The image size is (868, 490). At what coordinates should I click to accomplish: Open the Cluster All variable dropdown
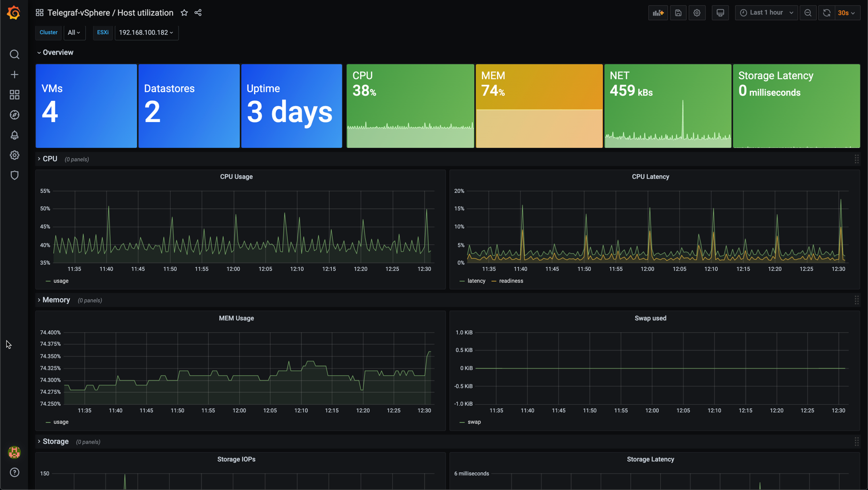(x=74, y=33)
